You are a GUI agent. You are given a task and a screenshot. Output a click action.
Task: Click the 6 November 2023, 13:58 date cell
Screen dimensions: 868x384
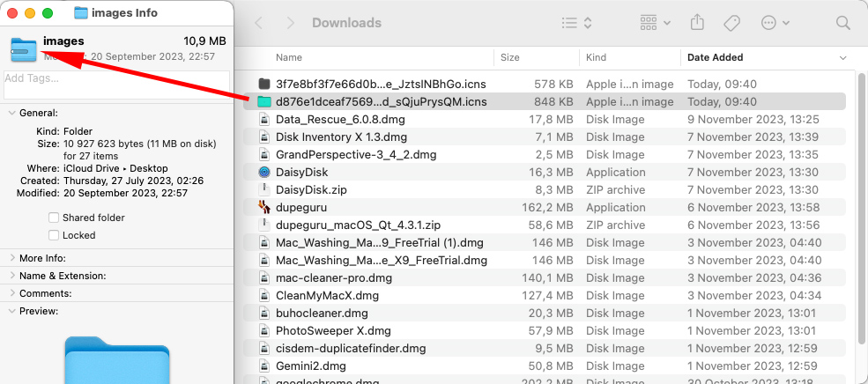click(753, 208)
